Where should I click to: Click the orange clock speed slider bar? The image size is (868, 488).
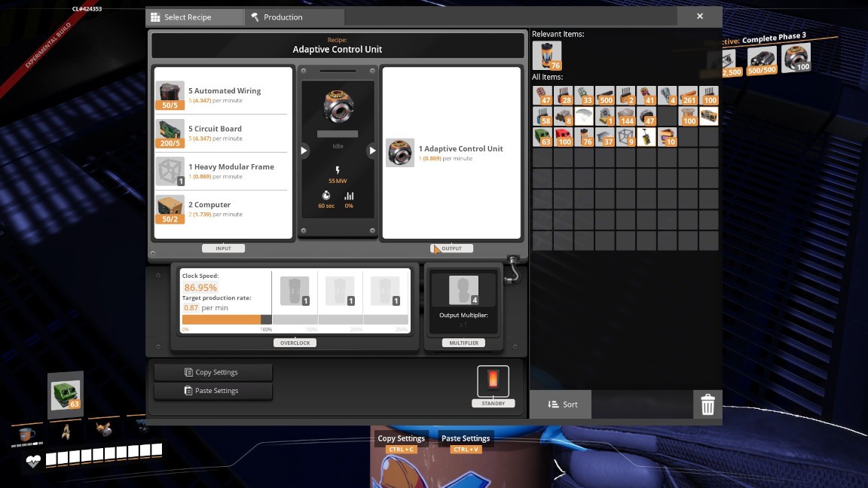click(x=222, y=319)
